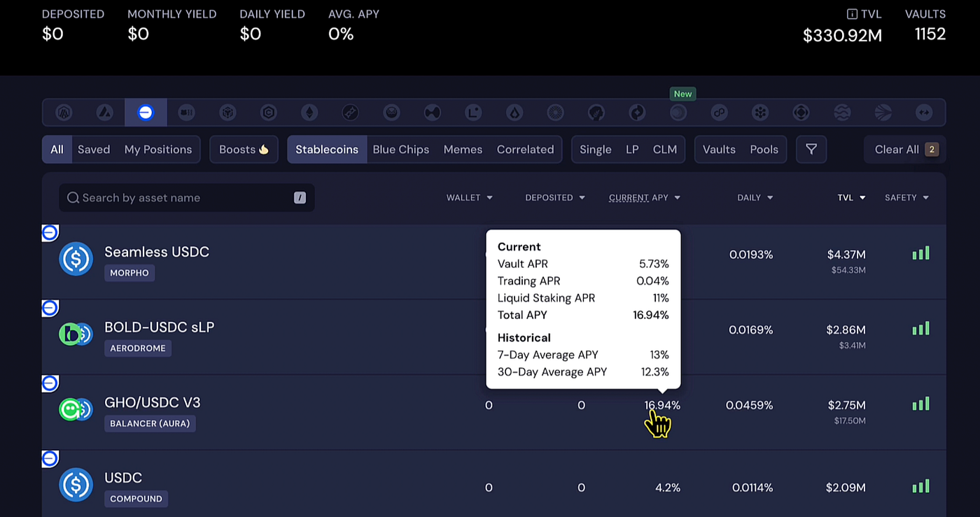Sort by the TVL column header

[x=852, y=198]
